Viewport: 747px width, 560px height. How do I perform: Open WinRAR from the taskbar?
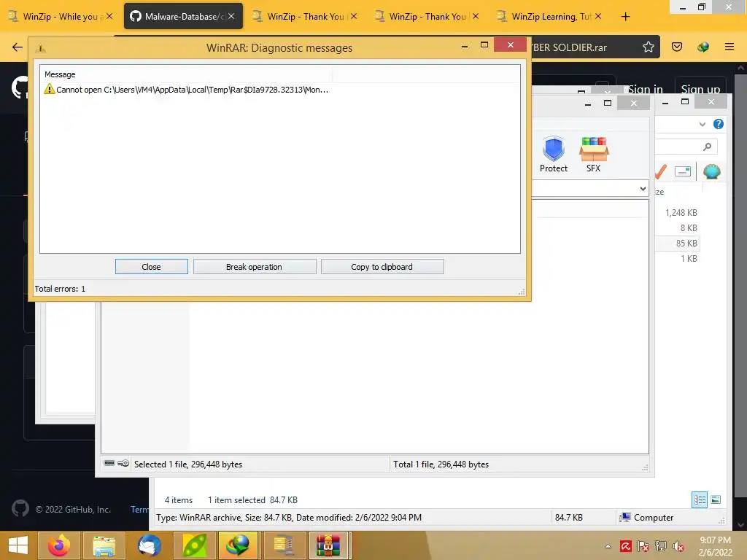coord(329,545)
